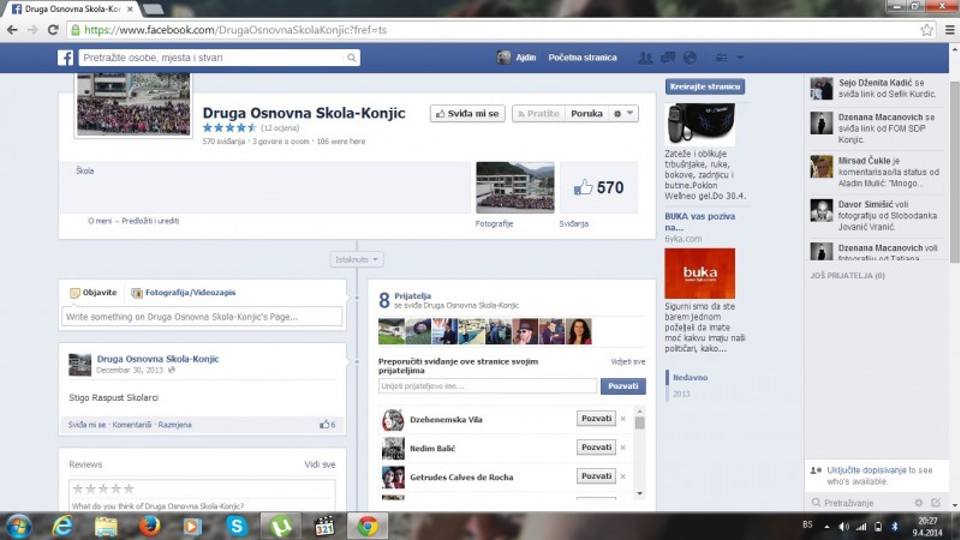The height and width of the screenshot is (540, 960).
Task: Click Facebook search input field
Action: (x=212, y=58)
